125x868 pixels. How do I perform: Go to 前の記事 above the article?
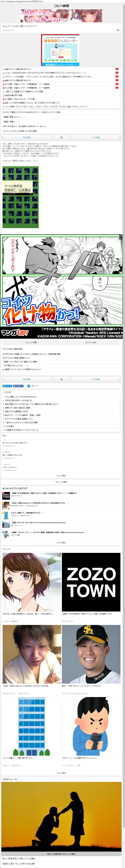[27, 137]
